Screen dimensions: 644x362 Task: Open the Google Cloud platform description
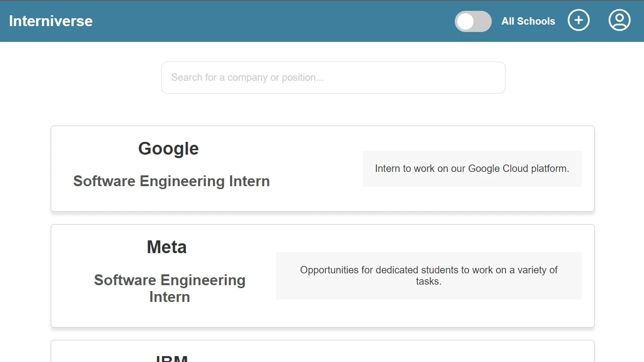tap(472, 168)
